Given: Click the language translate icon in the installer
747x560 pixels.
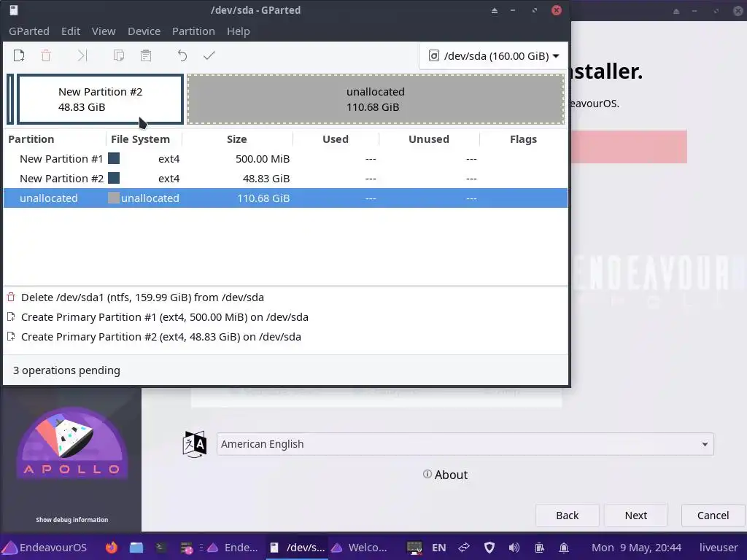Looking at the screenshot, I should click(x=194, y=444).
